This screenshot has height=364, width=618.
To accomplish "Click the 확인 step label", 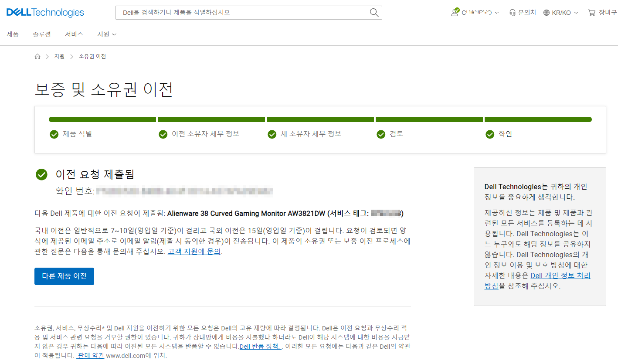I will click(x=506, y=134).
